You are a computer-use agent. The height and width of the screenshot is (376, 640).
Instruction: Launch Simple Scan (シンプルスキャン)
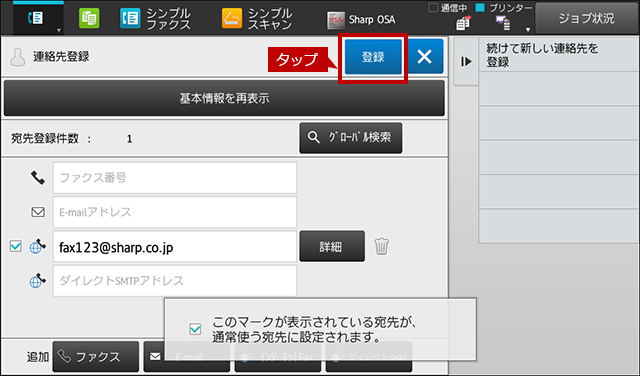pyautogui.click(x=257, y=19)
